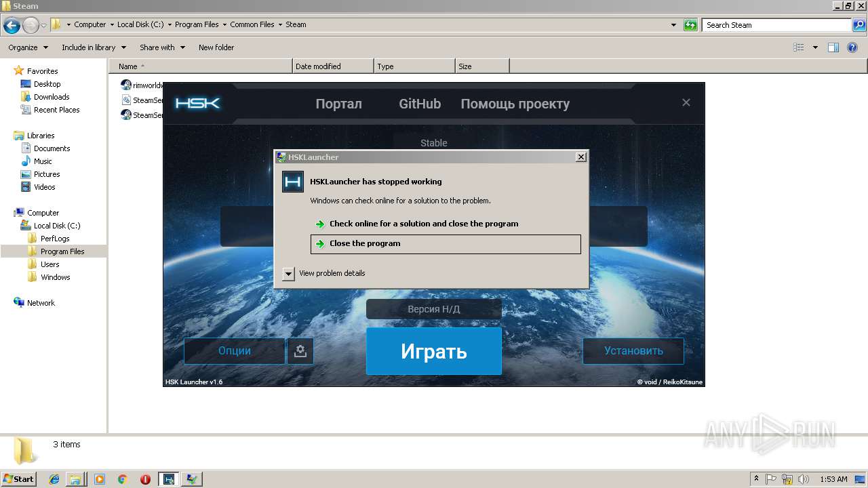Open the Start menu
The width and height of the screenshot is (868, 488).
click(18, 479)
